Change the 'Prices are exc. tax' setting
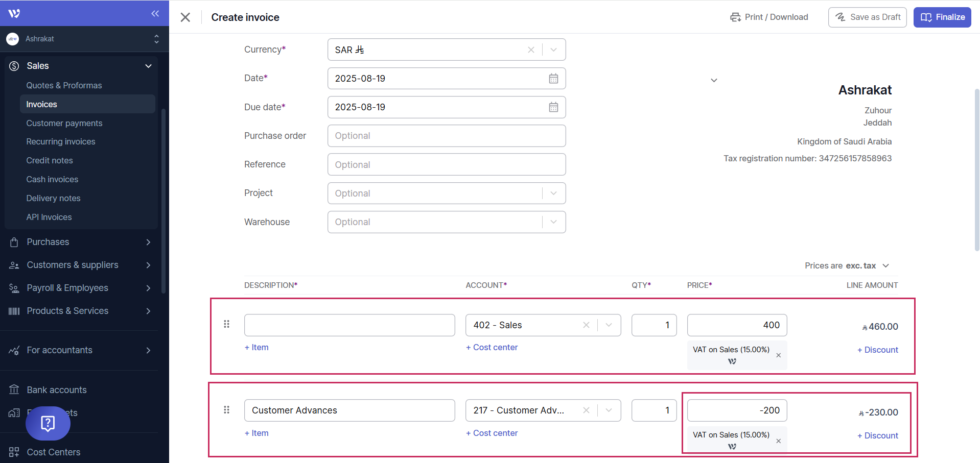This screenshot has width=980, height=463. pos(847,266)
